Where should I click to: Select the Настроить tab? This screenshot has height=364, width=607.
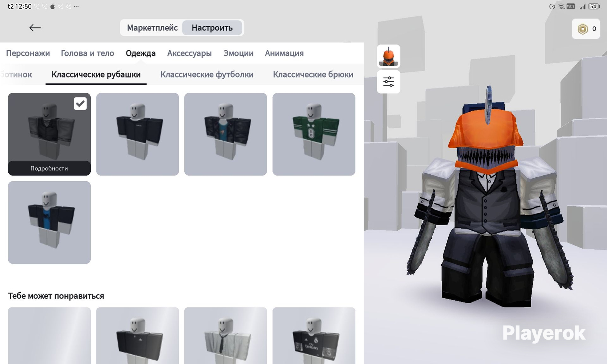(212, 28)
